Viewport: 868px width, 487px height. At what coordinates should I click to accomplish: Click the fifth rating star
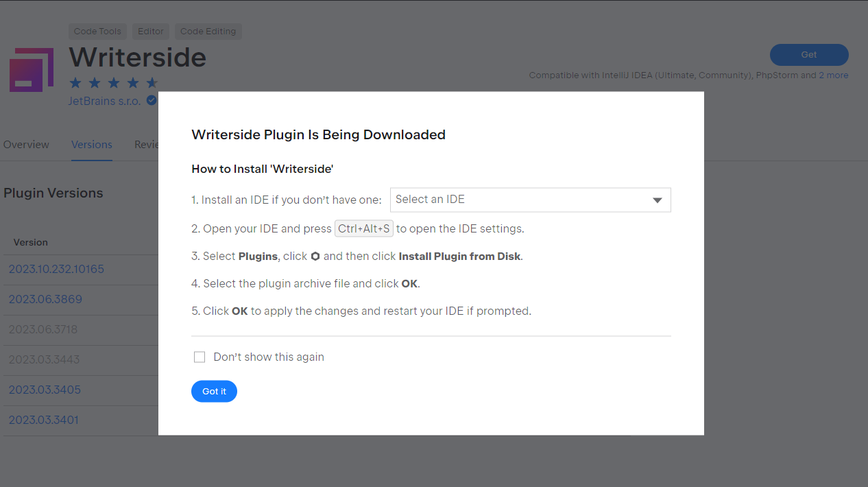[153, 83]
